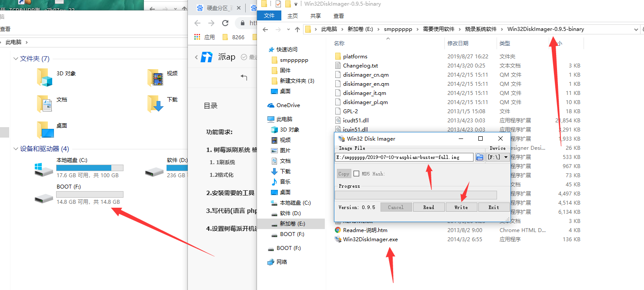Collapse the 文件夹 (7) group
644x290 pixels.
(16, 58)
